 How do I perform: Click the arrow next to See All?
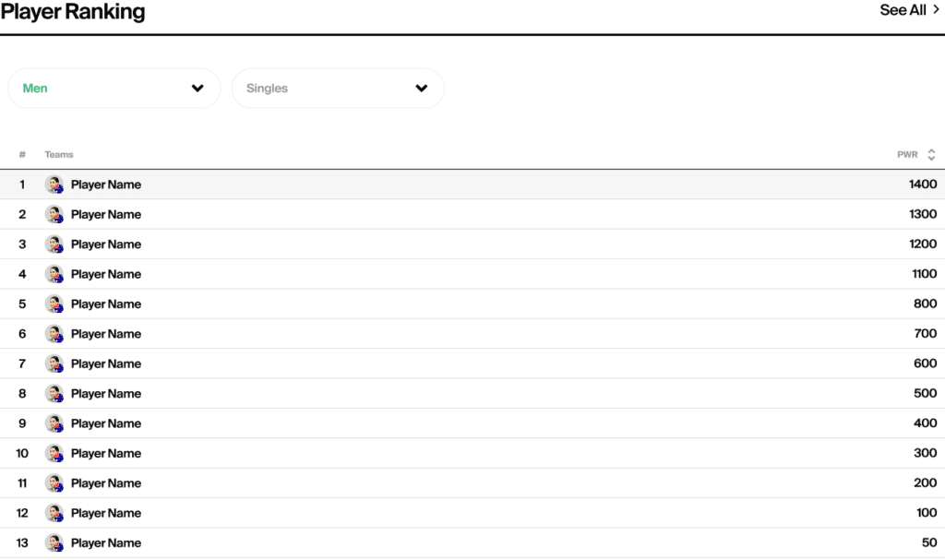point(936,10)
